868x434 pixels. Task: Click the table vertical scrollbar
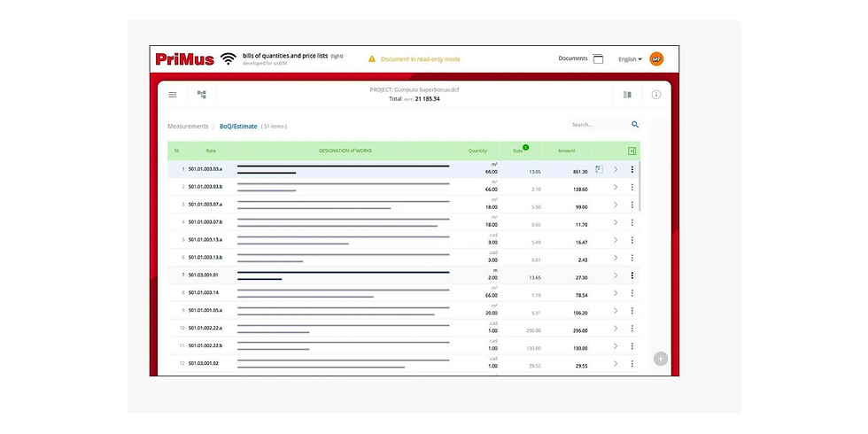639,186
